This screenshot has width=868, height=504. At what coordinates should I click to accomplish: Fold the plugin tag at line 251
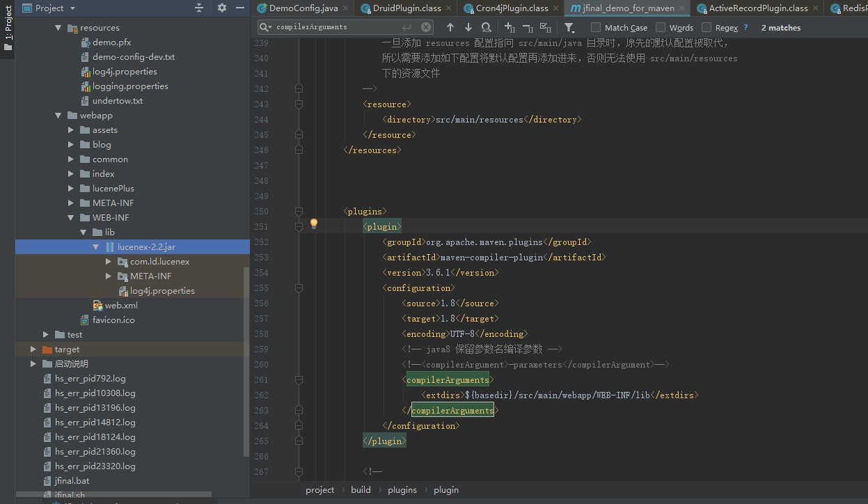click(299, 227)
